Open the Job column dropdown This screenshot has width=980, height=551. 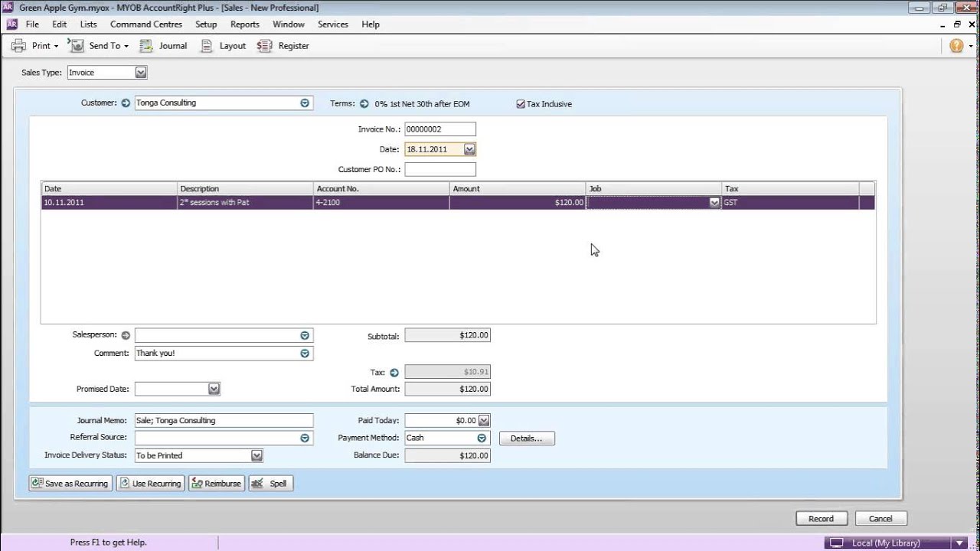point(714,203)
